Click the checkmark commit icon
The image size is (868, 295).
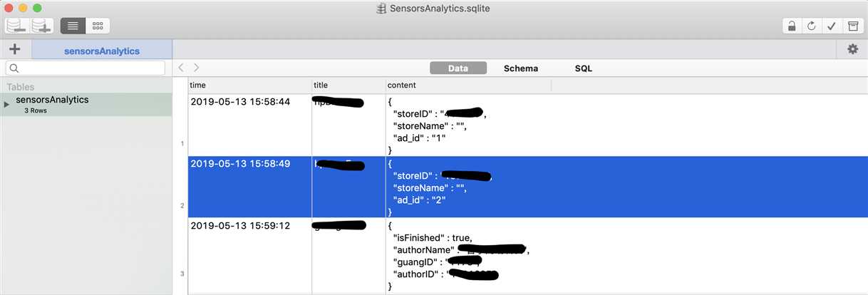[831, 26]
